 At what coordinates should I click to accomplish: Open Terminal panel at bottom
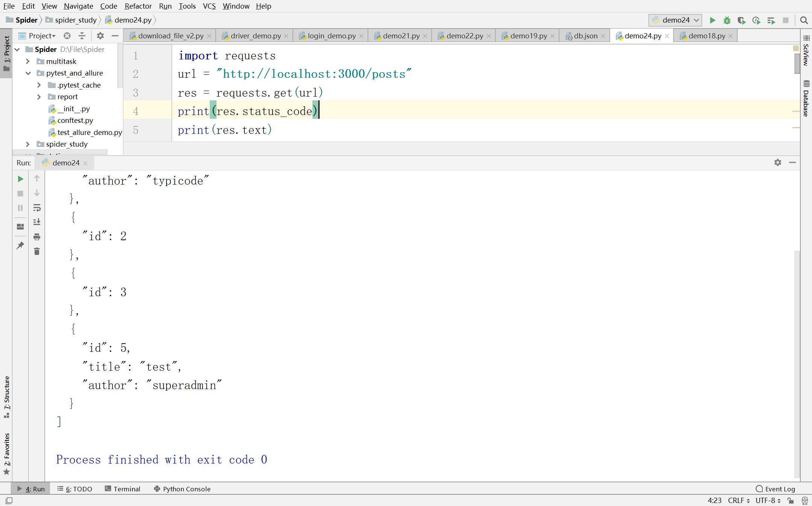[x=126, y=488]
